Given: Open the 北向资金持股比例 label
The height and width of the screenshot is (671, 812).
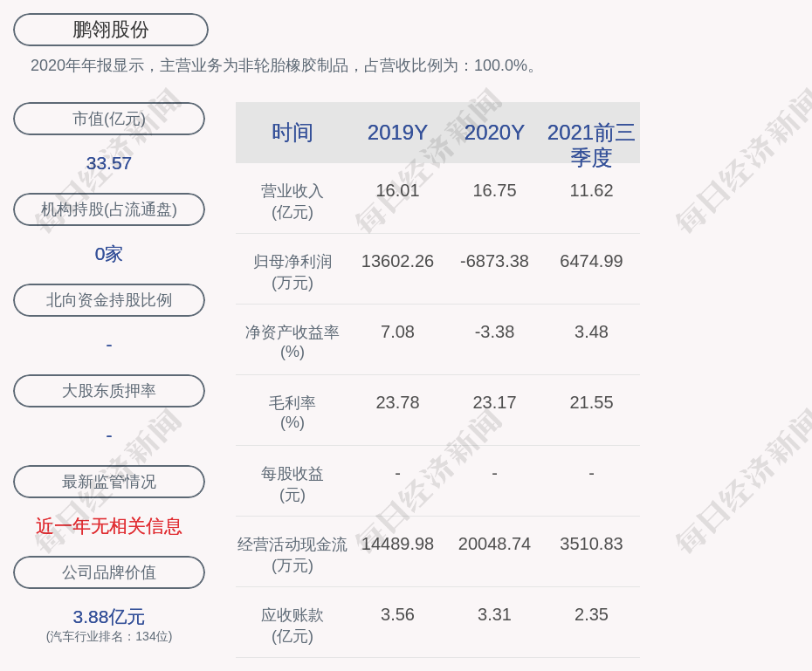Looking at the screenshot, I should point(109,300).
